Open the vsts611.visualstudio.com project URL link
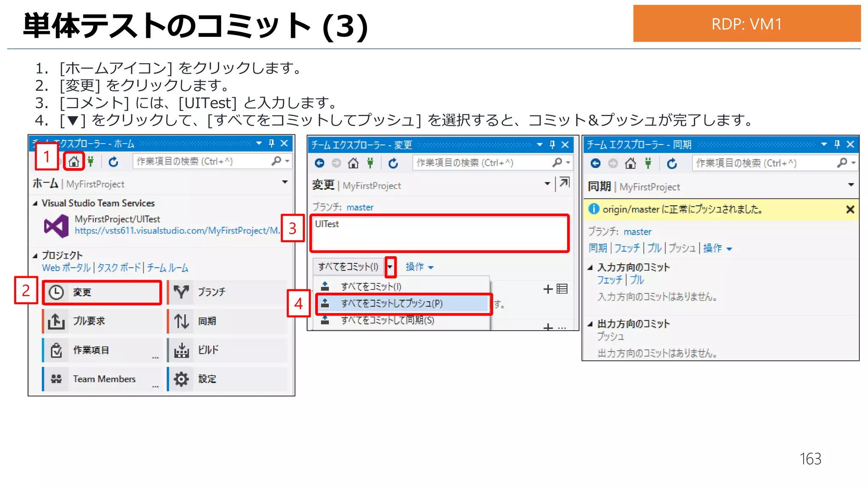 click(177, 230)
